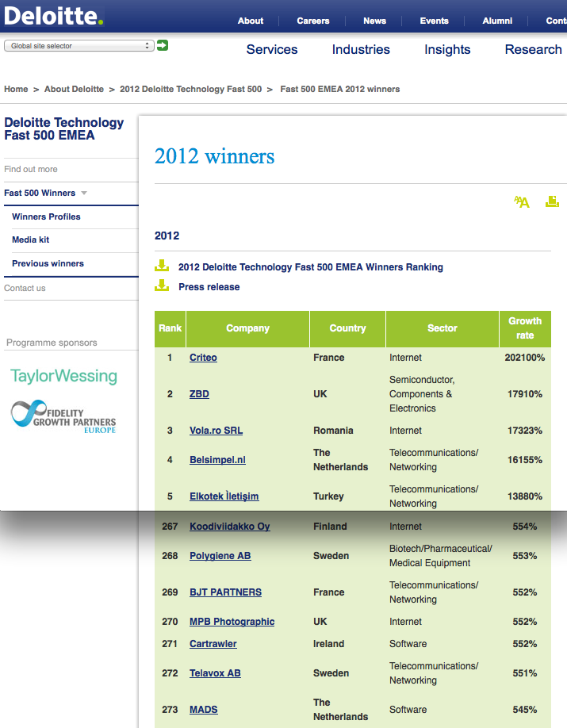Click the 202100% growth rate cell
The image size is (567, 728).
(x=525, y=358)
